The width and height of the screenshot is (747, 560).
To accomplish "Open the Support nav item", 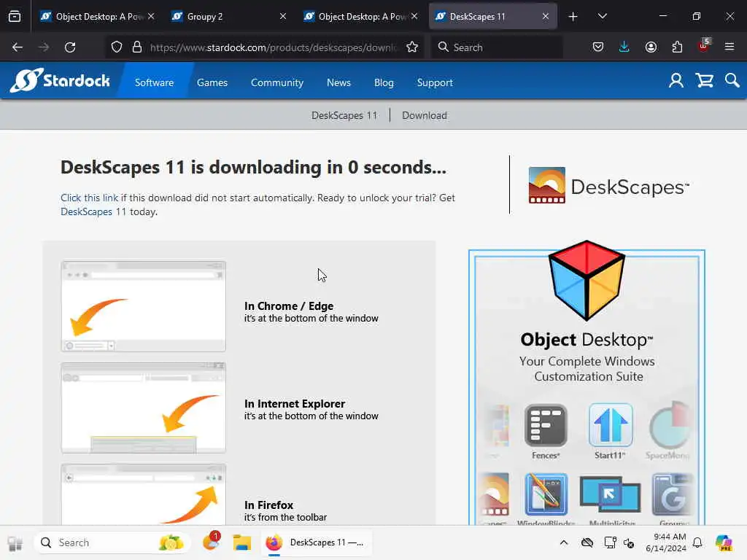I will (x=435, y=82).
